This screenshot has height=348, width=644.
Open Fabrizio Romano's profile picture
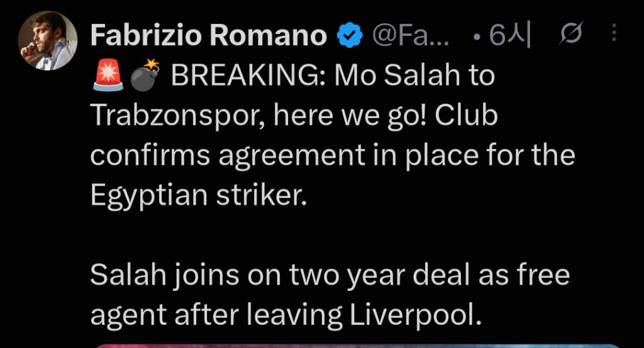pos(48,41)
